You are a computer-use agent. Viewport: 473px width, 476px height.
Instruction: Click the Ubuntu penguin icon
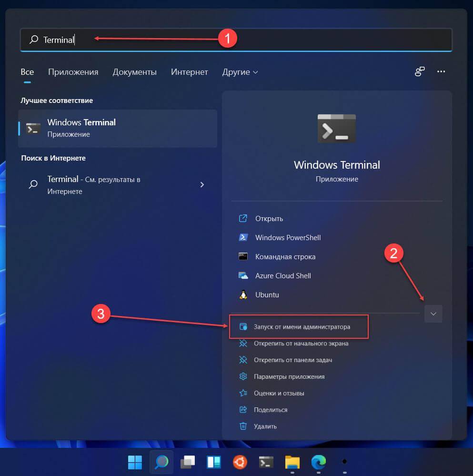tap(243, 295)
